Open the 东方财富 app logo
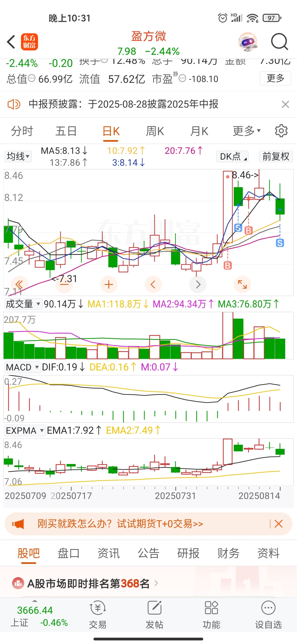 [29, 42]
